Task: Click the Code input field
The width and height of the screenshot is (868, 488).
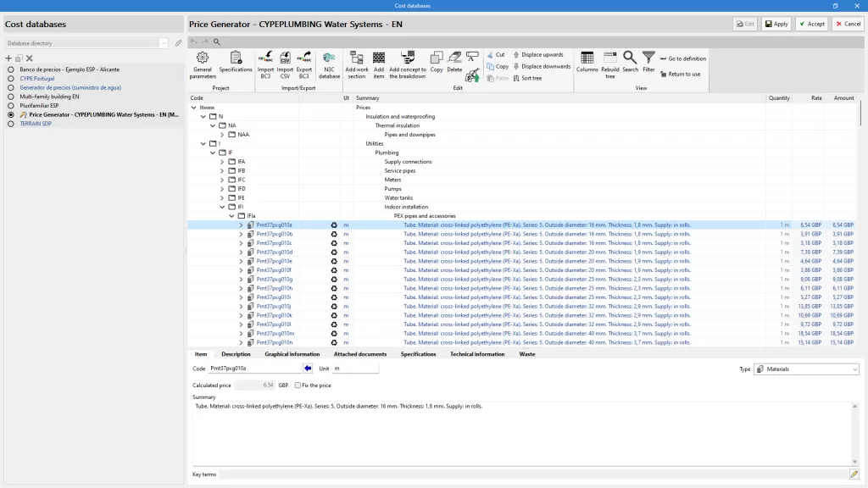Action: pos(254,369)
